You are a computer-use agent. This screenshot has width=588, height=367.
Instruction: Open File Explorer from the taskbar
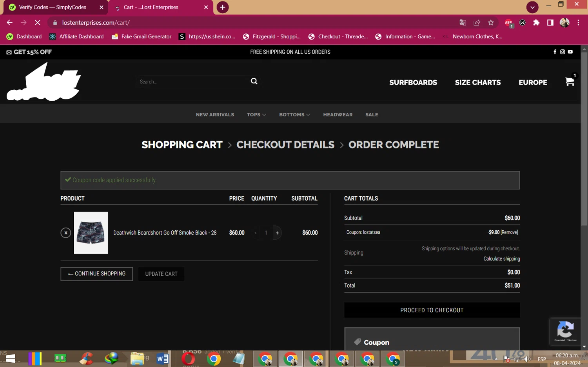pos(137,359)
